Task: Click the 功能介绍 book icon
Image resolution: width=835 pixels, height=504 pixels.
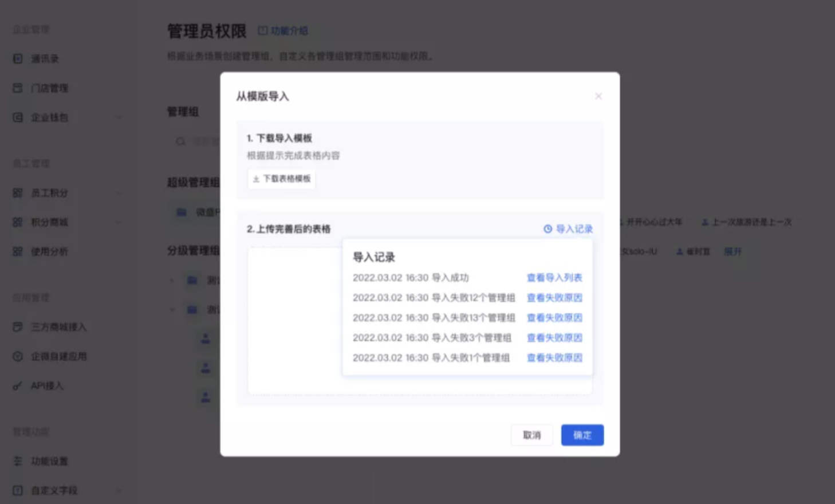Action: coord(263,30)
